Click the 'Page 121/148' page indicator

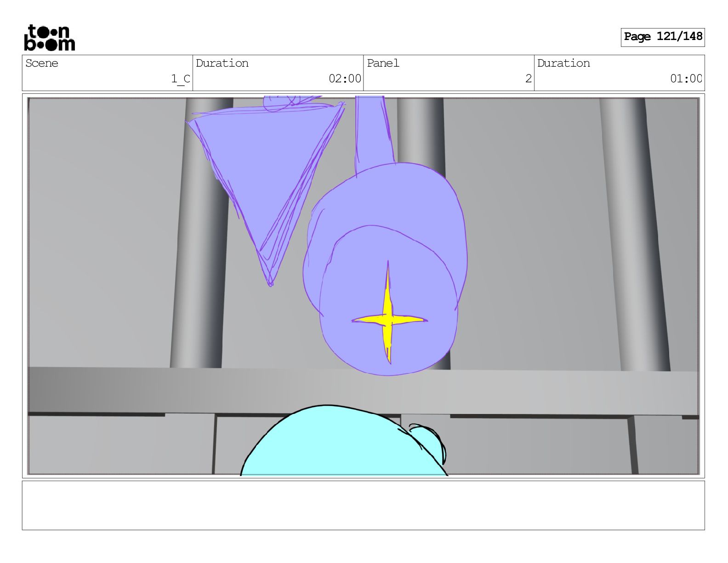[662, 37]
